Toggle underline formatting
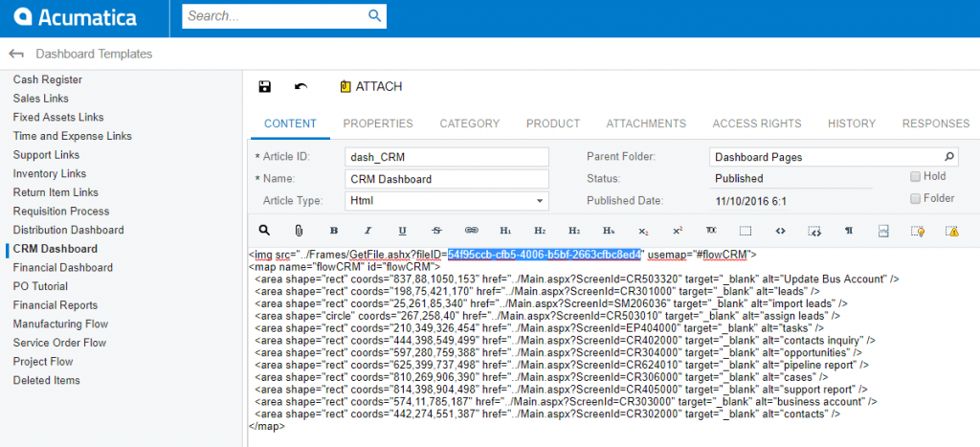The image size is (980, 447). pos(403,231)
